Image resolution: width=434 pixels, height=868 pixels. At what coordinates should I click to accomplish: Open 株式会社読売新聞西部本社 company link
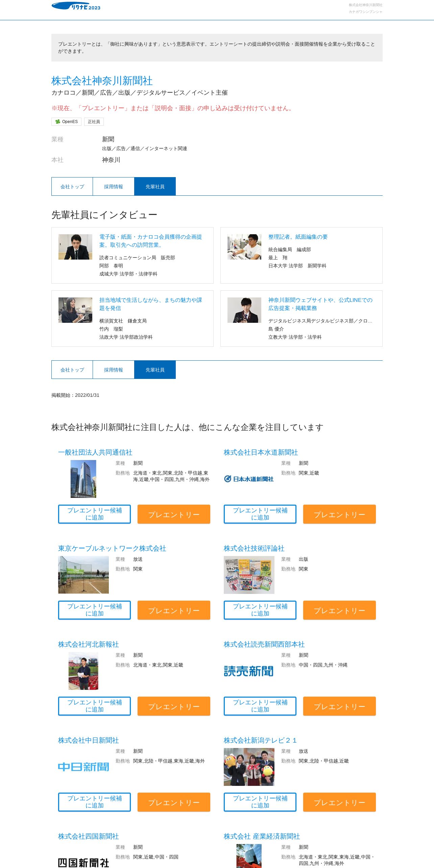264,644
